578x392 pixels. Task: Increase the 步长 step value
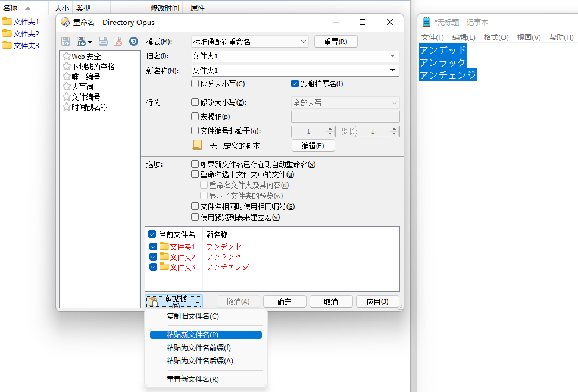point(395,128)
